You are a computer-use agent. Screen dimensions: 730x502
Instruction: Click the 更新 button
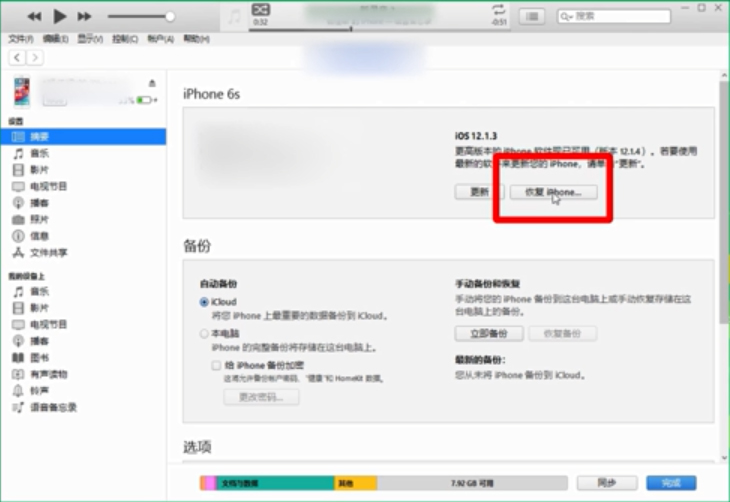[479, 192]
